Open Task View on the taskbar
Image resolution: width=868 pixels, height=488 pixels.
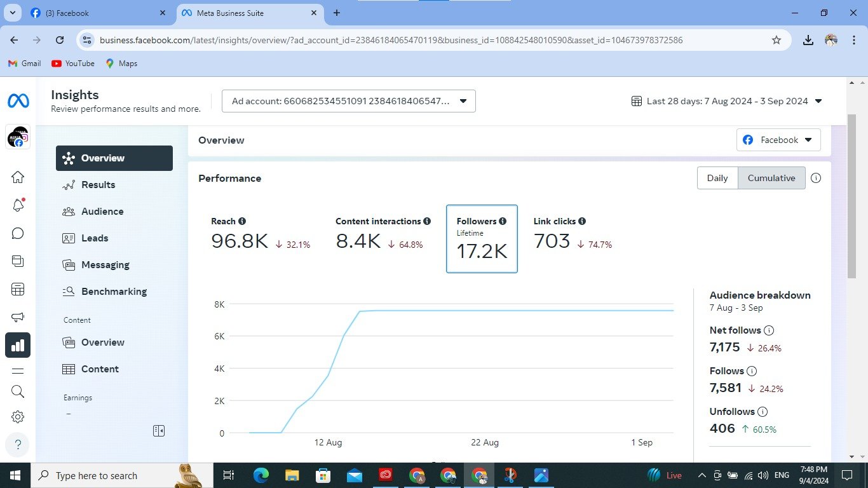click(x=229, y=475)
